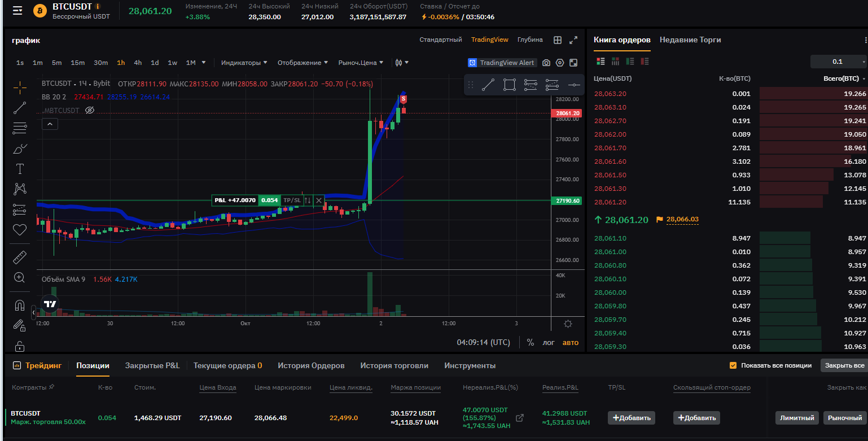Click the TradingView Alert button

501,63
